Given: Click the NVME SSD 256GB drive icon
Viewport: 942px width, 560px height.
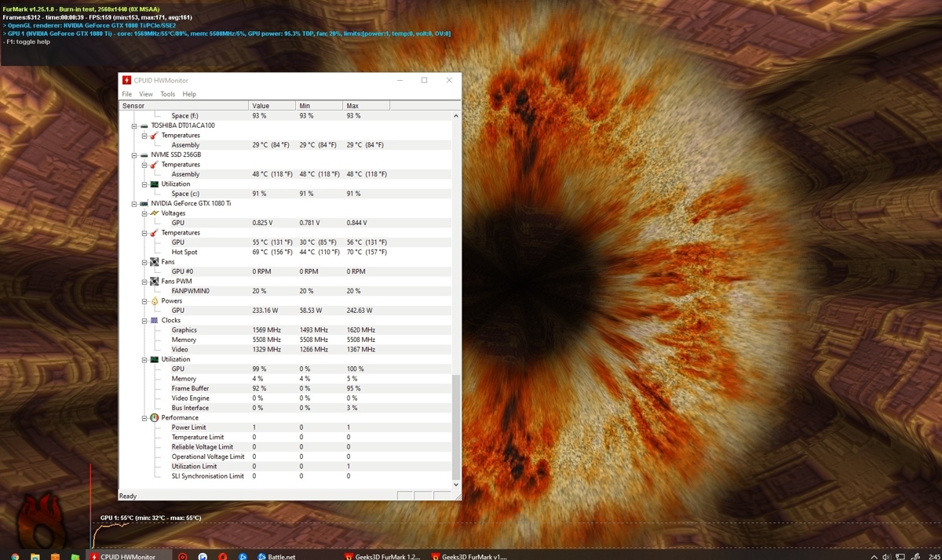Looking at the screenshot, I should pyautogui.click(x=144, y=155).
